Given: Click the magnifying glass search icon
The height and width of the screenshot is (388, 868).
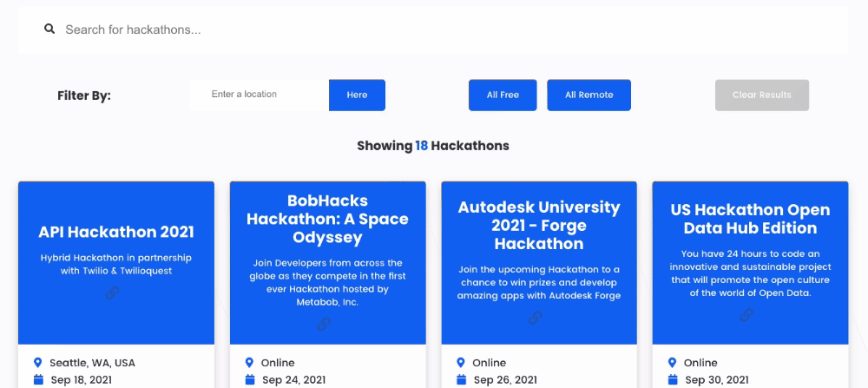Looking at the screenshot, I should [x=49, y=29].
